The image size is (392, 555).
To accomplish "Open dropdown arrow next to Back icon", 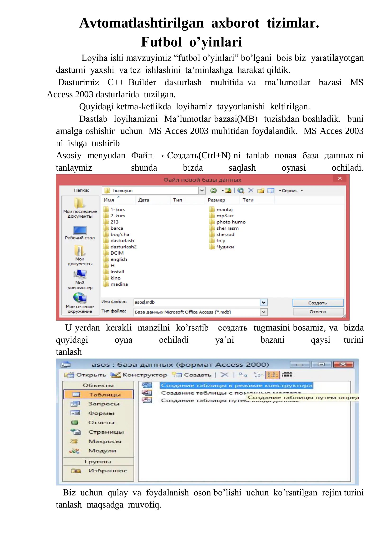I will point(222,191).
